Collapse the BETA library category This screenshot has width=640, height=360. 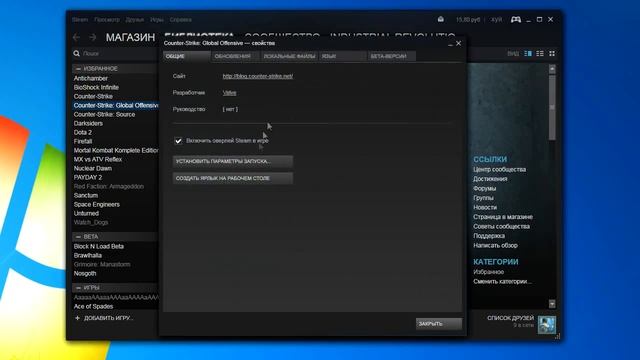click(78, 237)
